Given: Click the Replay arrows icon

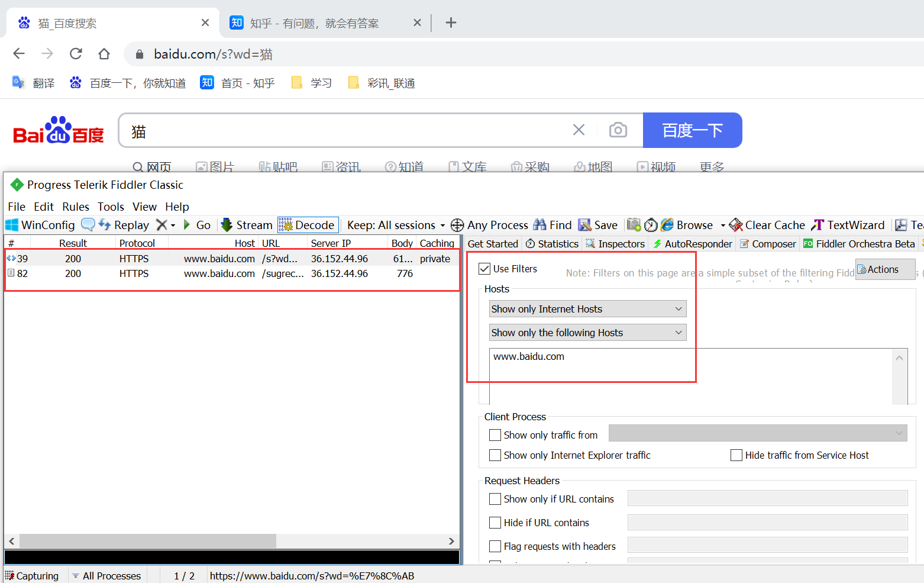Looking at the screenshot, I should tap(105, 224).
